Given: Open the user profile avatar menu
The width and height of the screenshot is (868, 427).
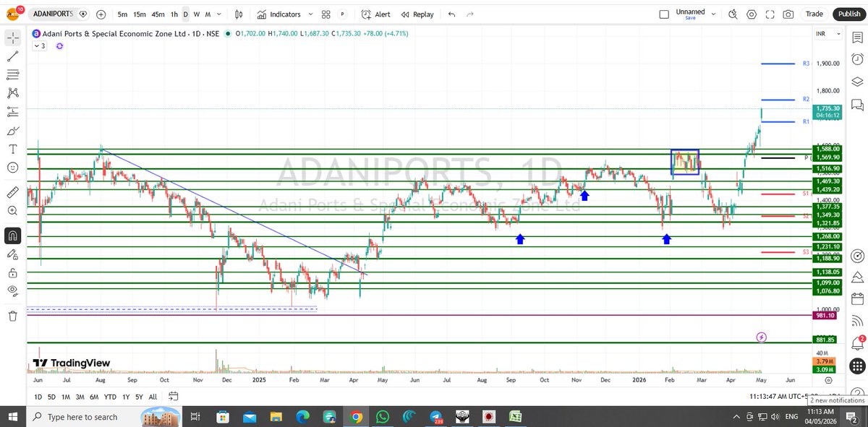Looking at the screenshot, I should pos(12,14).
